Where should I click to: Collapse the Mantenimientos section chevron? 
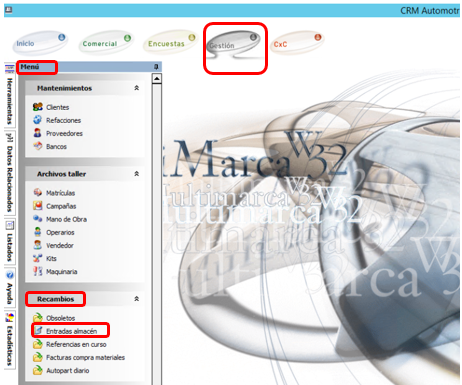tap(137, 88)
